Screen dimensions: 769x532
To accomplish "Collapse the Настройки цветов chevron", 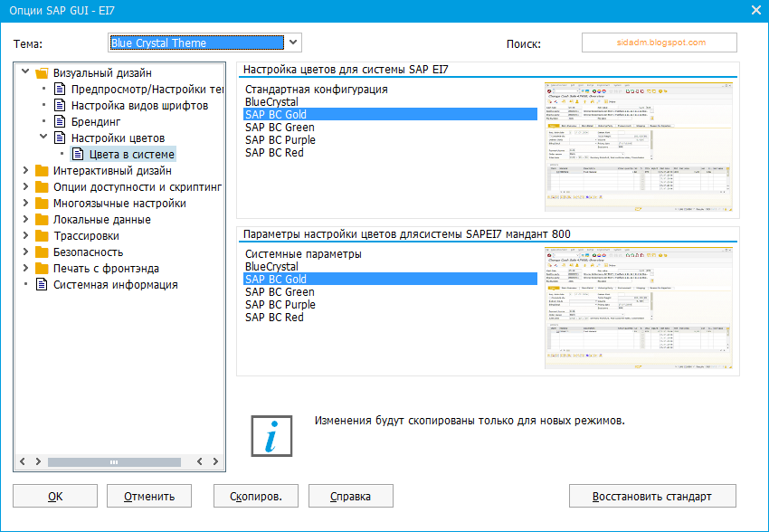I will (x=43, y=137).
